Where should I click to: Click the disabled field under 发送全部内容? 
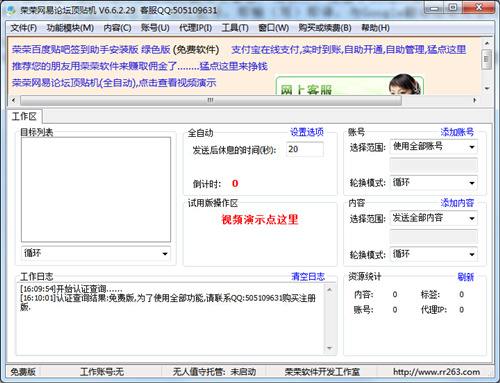(x=433, y=236)
